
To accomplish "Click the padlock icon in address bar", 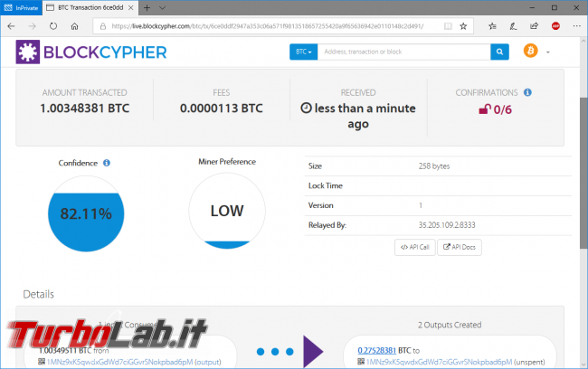I will pos(103,26).
